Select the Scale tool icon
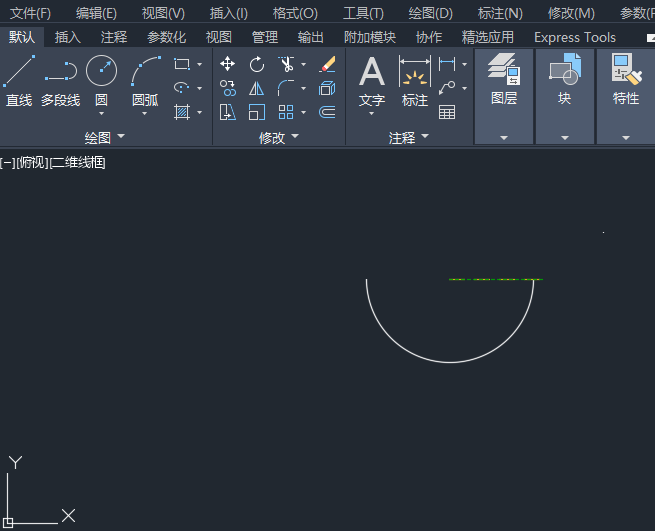This screenshot has width=655, height=531. 256,112
